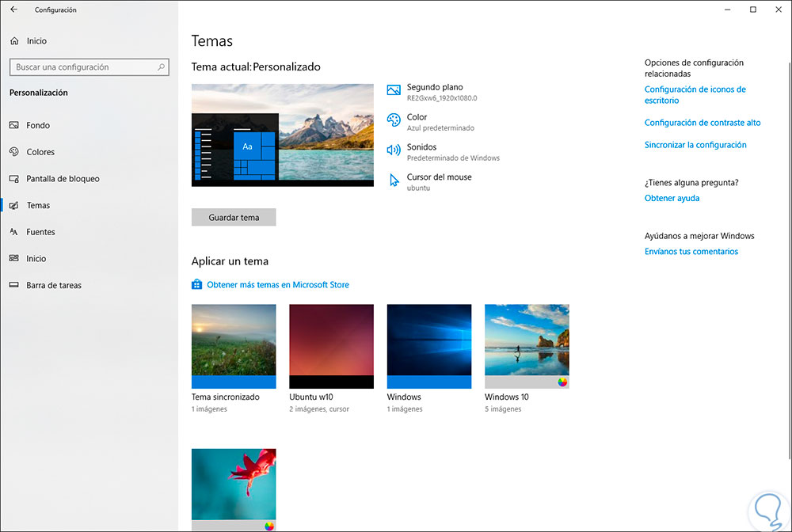Click the Fuentes font icon
792x532 pixels.
(x=14, y=232)
